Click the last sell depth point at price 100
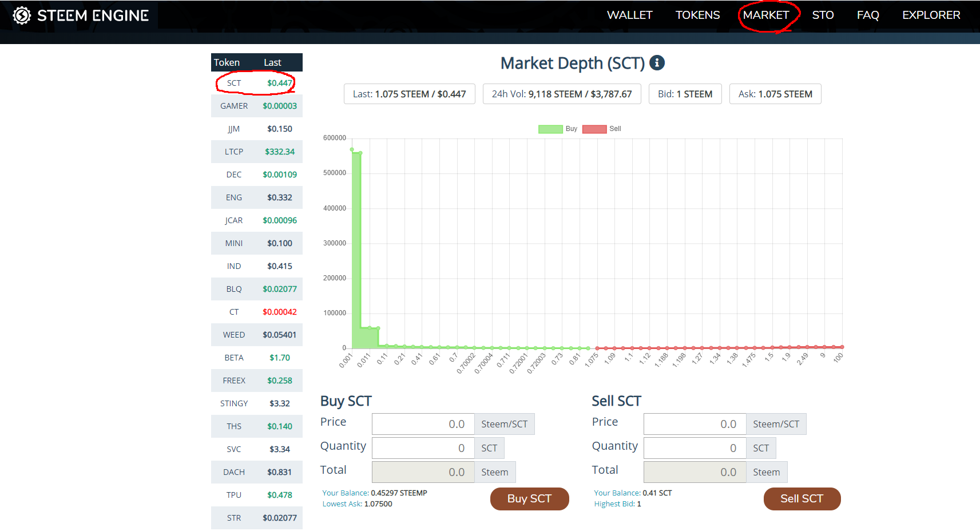 tap(842, 347)
